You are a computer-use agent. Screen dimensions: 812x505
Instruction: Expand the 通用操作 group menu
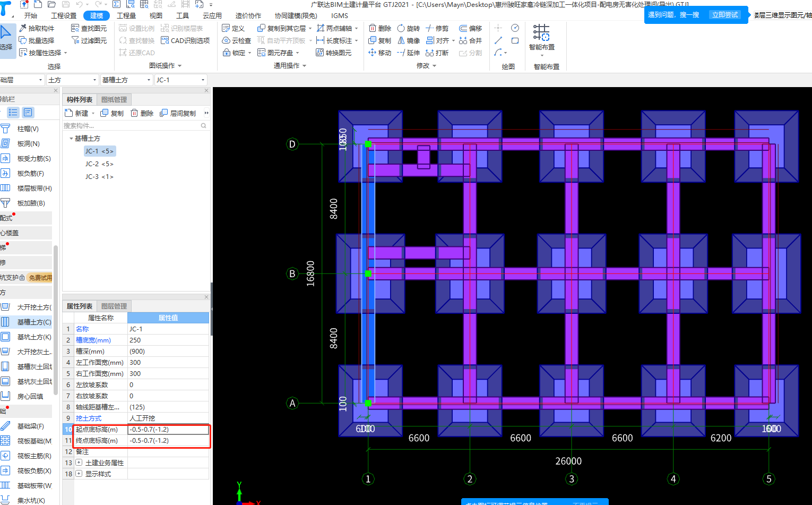290,65
